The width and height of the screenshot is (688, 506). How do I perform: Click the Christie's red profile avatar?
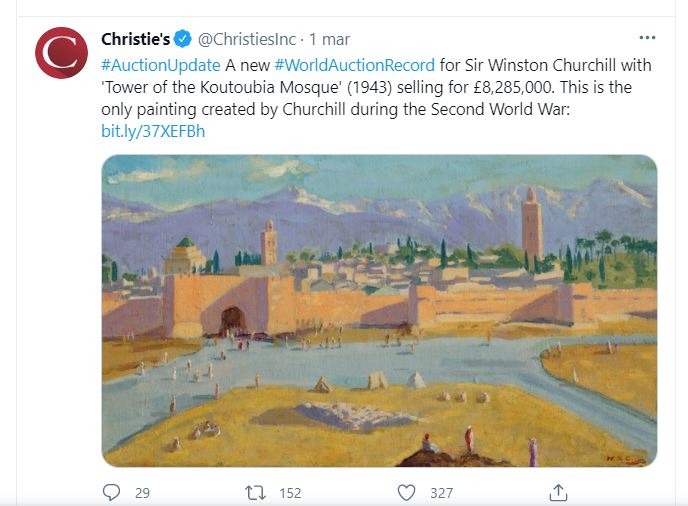click(x=61, y=52)
